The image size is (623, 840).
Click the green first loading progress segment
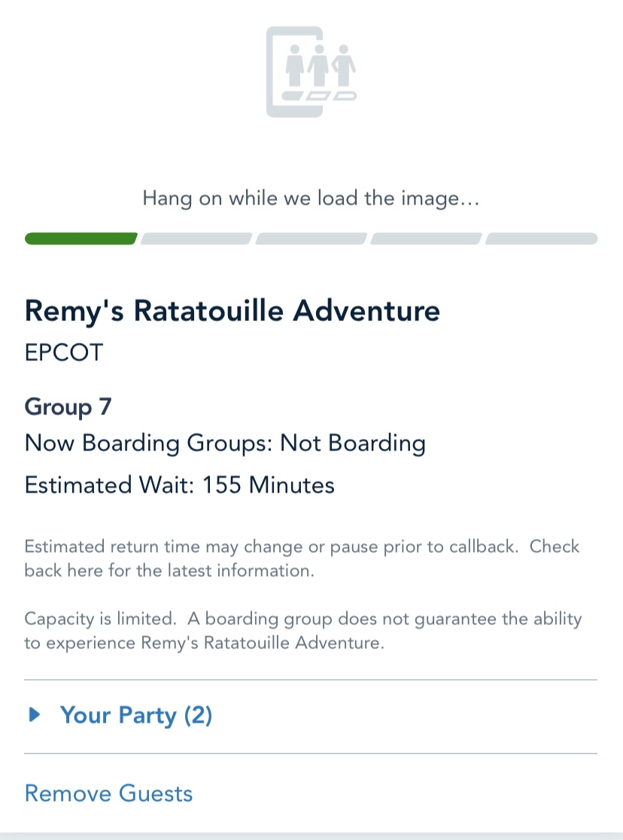pos(81,238)
